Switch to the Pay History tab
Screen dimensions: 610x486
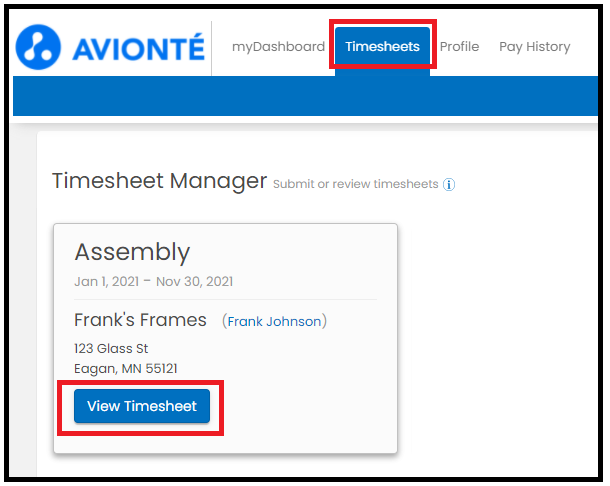click(535, 47)
